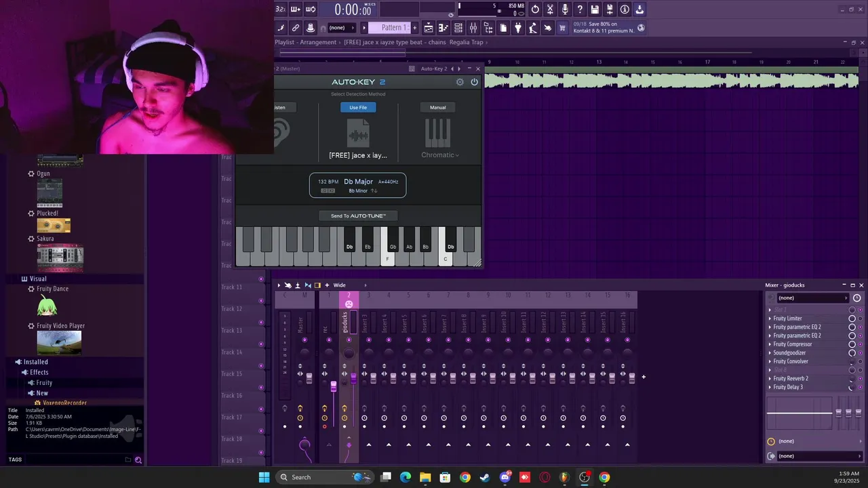Adjust the Master track volume fader
Image resolution: width=868 pixels, height=488 pixels.
[x=309, y=378]
